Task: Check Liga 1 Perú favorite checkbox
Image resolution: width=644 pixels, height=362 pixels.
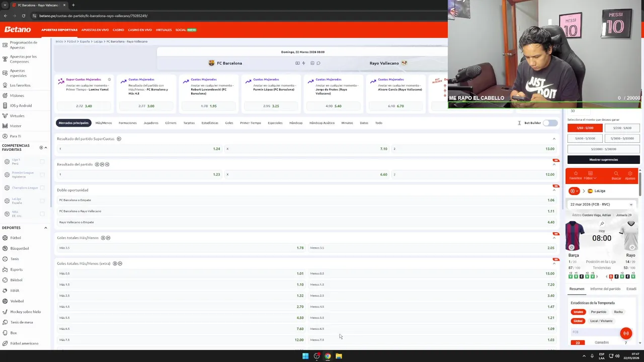Action: click(42, 161)
